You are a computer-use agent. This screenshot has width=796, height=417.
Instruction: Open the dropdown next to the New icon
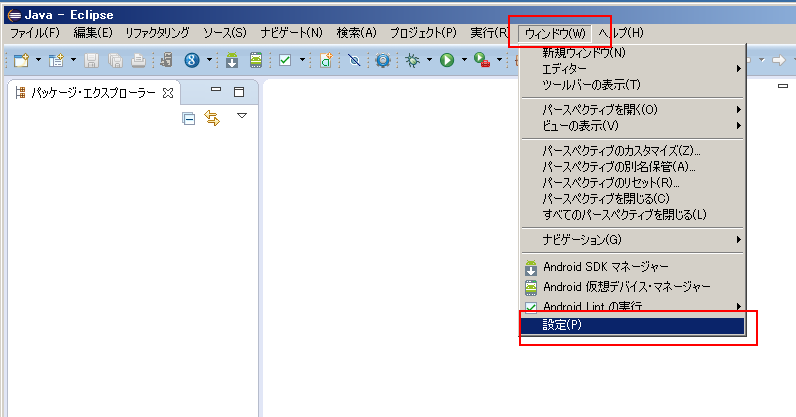point(38,60)
